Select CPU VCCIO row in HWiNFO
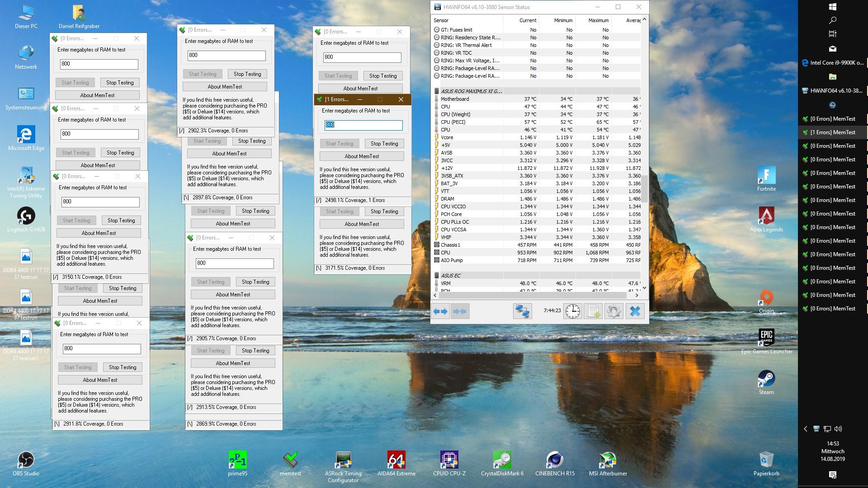 [537, 206]
